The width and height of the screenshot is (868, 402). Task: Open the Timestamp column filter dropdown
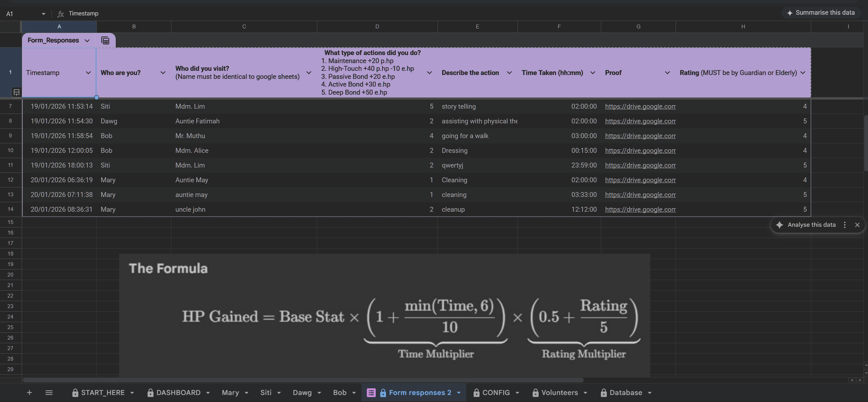(x=88, y=73)
